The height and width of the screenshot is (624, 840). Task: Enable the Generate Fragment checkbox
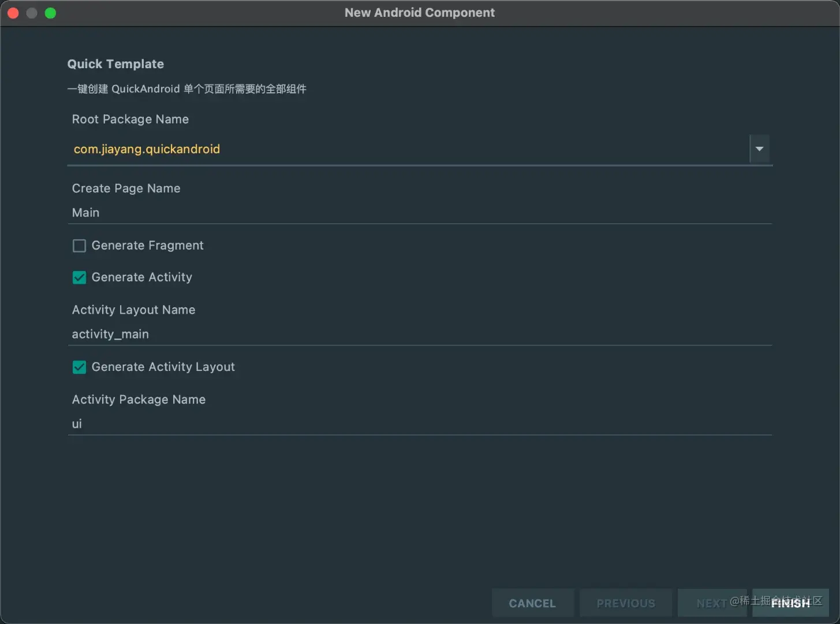tap(79, 246)
